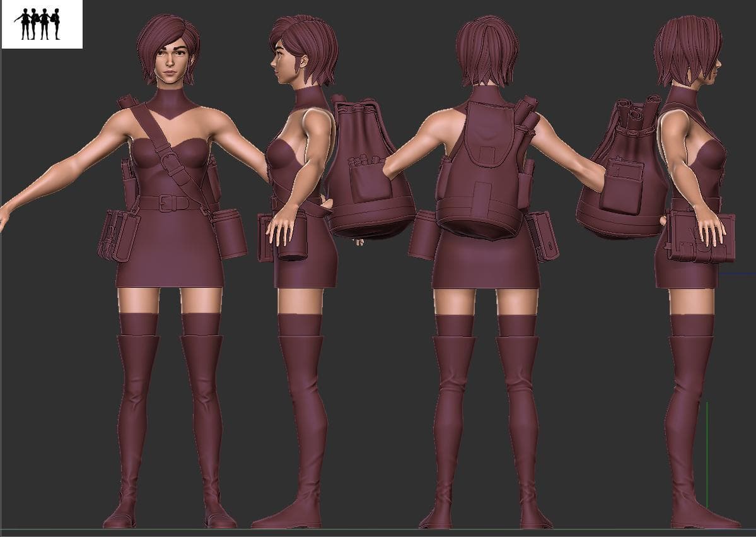Select the back-view character model with backpack
This screenshot has height=537, width=756.
pos(487,271)
